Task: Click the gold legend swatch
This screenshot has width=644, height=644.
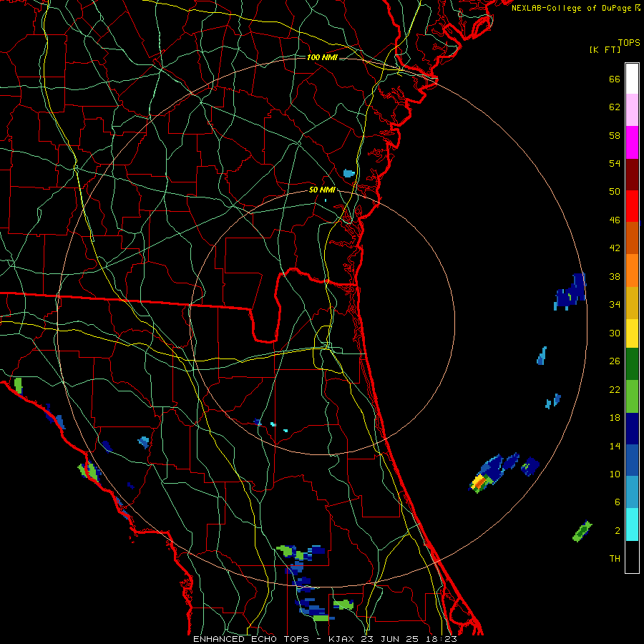Action: [632, 303]
